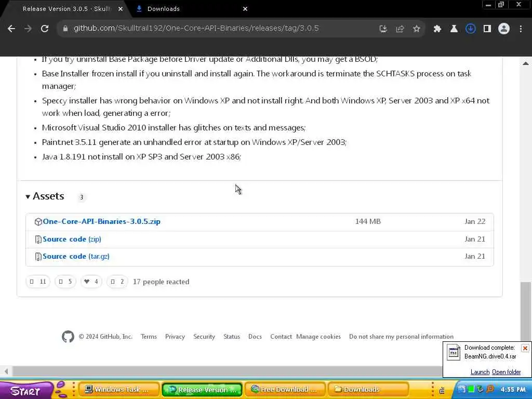The width and height of the screenshot is (532, 399).
Task: Click the 144 MB file size text
Action: tap(368, 221)
